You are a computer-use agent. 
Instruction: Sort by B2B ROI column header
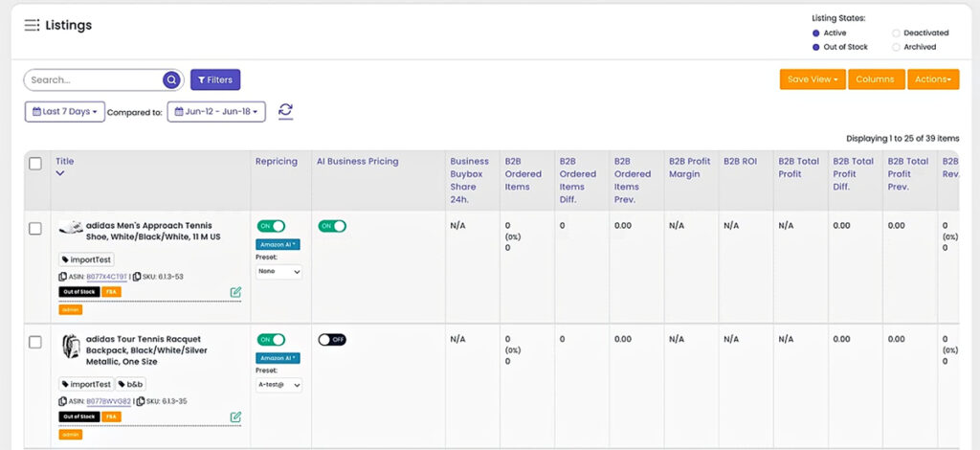[740, 161]
